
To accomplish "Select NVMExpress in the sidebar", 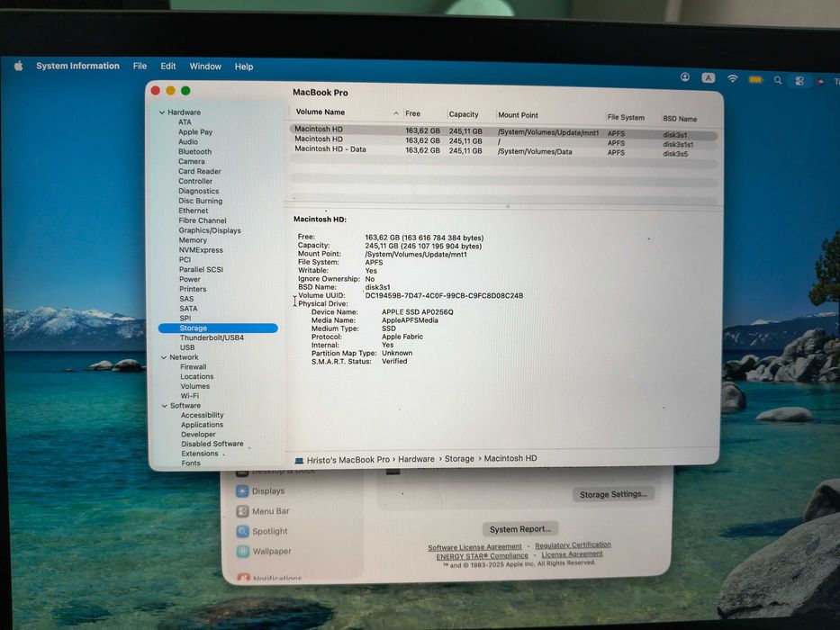I will [x=201, y=250].
